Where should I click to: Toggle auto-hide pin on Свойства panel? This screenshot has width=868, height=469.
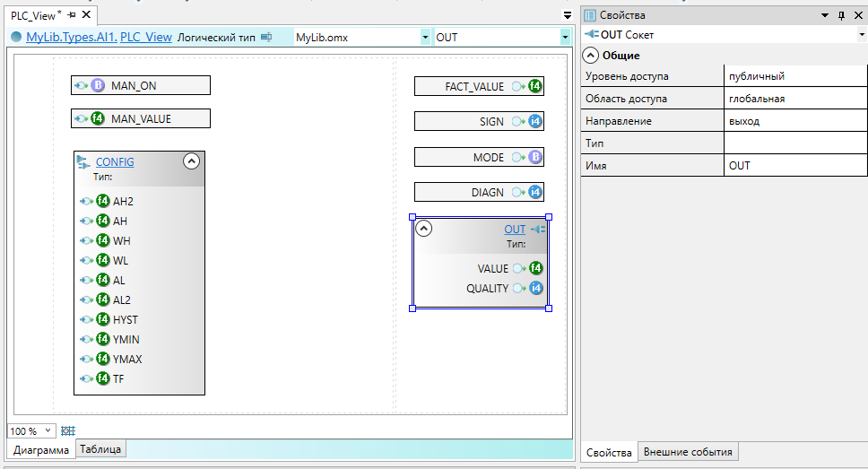[841, 15]
